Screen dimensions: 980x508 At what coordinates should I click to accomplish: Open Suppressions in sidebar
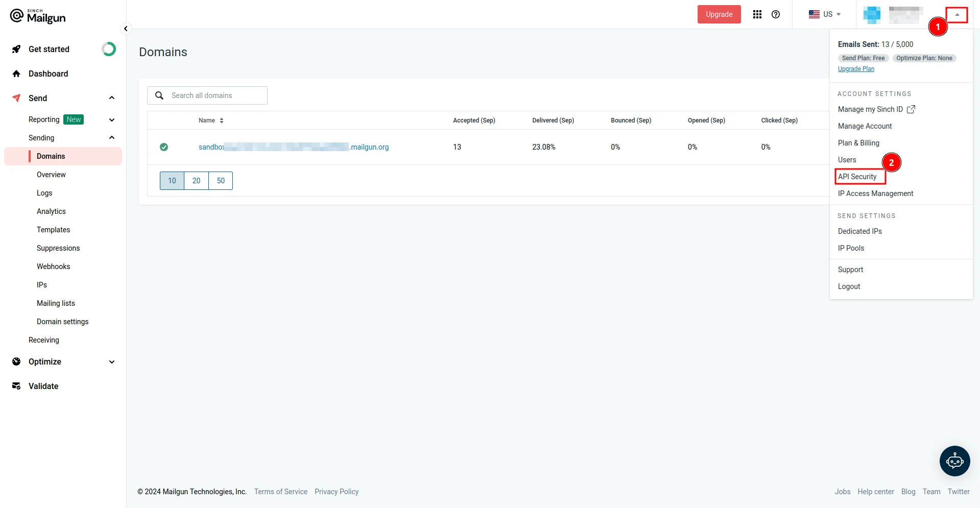[58, 248]
